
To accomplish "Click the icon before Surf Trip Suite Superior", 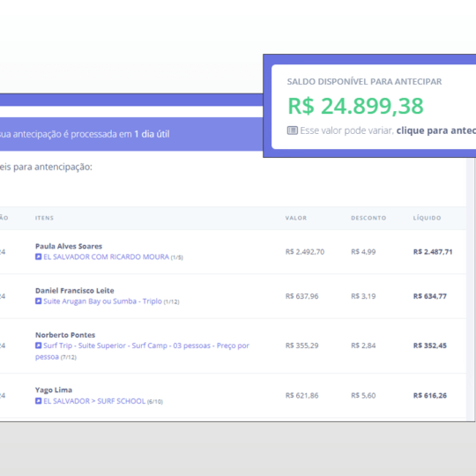I will [38, 346].
